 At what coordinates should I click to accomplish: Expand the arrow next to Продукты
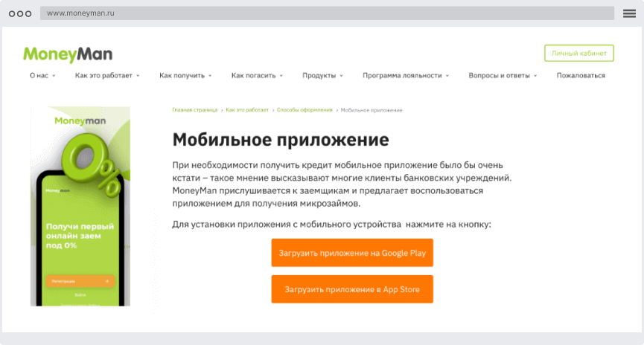(x=341, y=76)
